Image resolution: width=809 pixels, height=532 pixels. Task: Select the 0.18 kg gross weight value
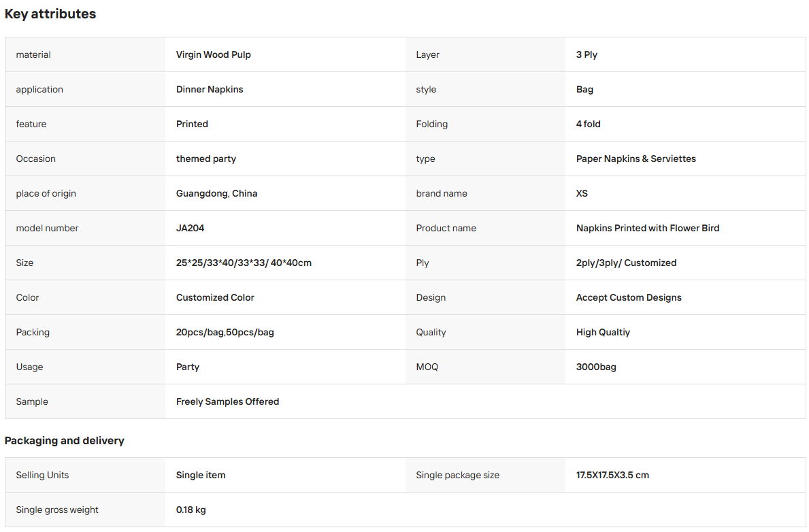191,510
